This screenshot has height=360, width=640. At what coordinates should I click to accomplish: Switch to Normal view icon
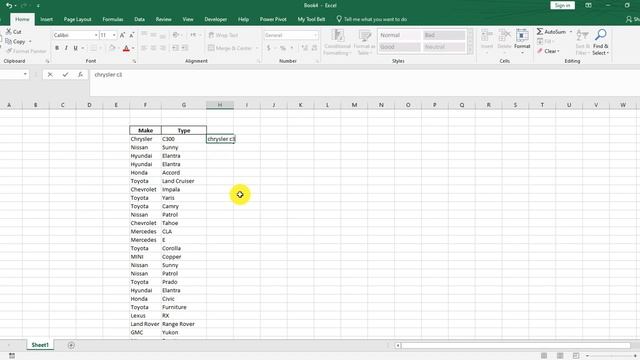[x=544, y=356]
